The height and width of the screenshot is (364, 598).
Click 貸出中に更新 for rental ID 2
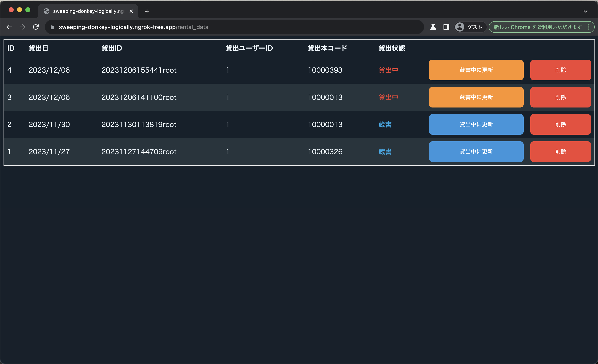pos(476,124)
